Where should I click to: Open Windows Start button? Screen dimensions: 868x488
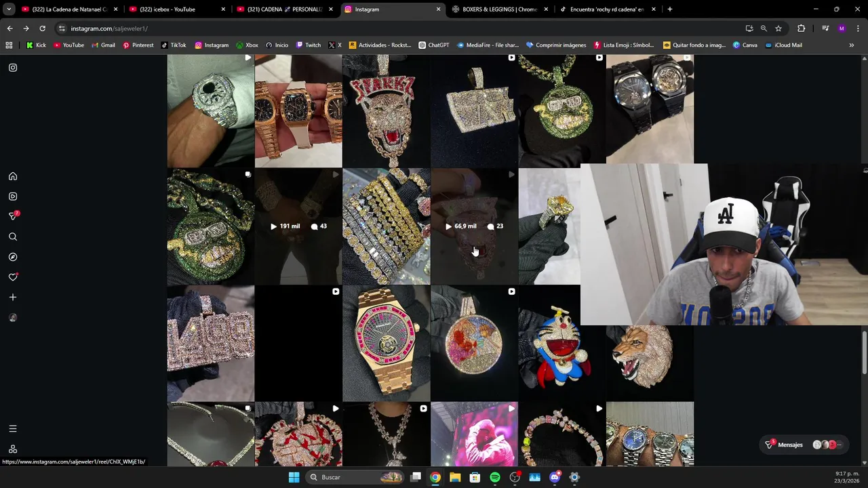click(294, 477)
